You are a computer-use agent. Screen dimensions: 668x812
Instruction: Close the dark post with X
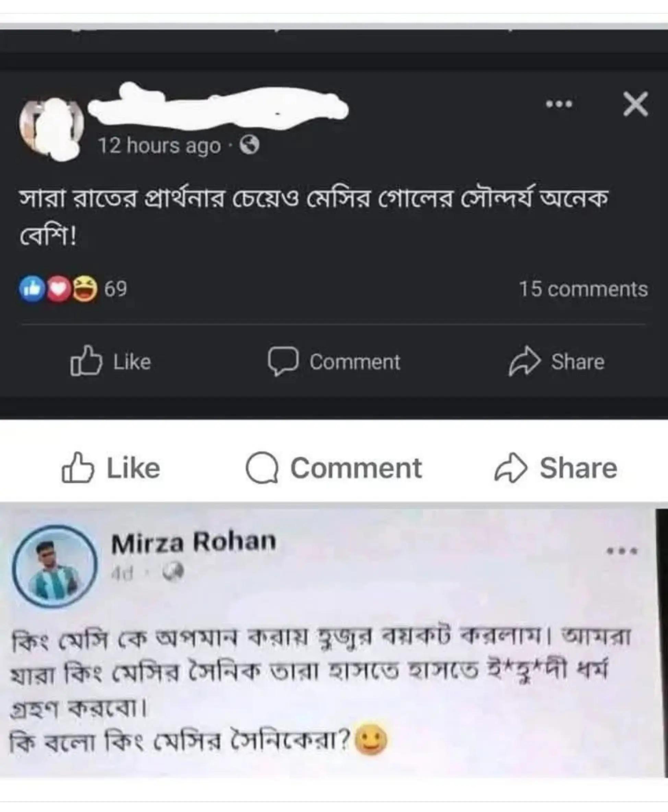(x=635, y=104)
